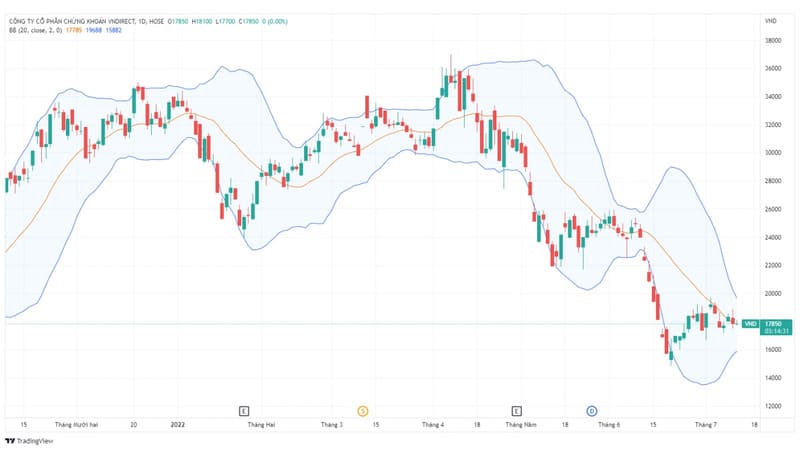Open the VND currency selector
The width and height of the screenshot is (800, 450).
coord(770,21)
